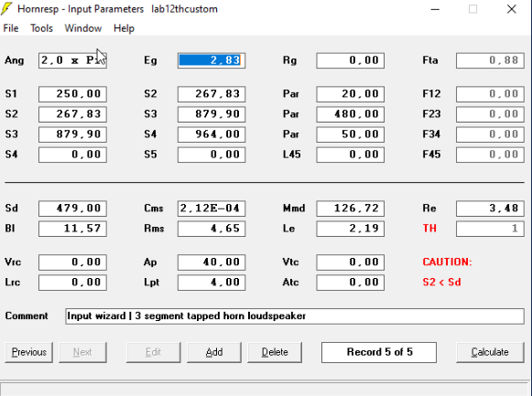Click the Fta field showing 0,88
The height and width of the screenshot is (396, 532).
coord(490,60)
